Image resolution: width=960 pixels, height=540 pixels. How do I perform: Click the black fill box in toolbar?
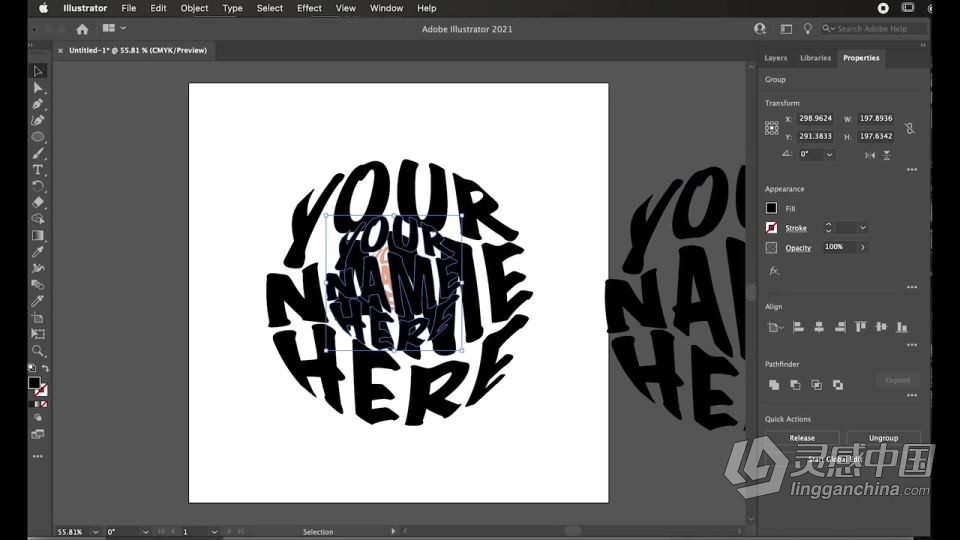pyautogui.click(x=34, y=383)
